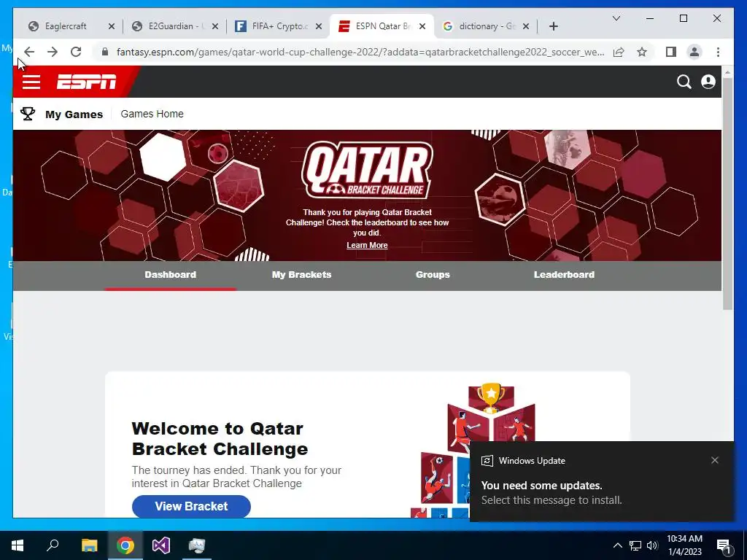Close the Eaglercraft tab

click(112, 26)
